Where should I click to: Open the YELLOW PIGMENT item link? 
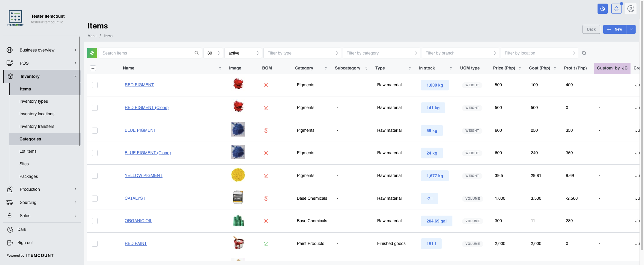144,175
